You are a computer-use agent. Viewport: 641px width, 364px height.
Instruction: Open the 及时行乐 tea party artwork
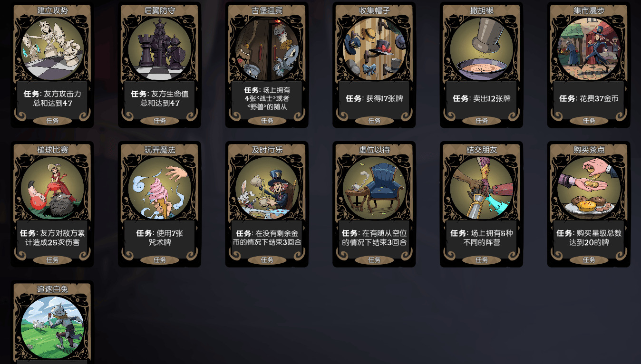[267, 188]
